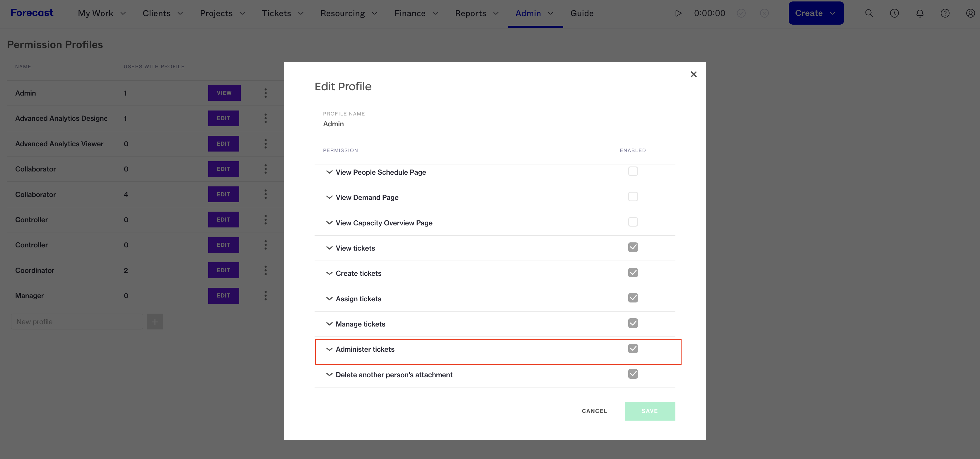Open three-dot menu for Coordinator profile

(x=266, y=270)
